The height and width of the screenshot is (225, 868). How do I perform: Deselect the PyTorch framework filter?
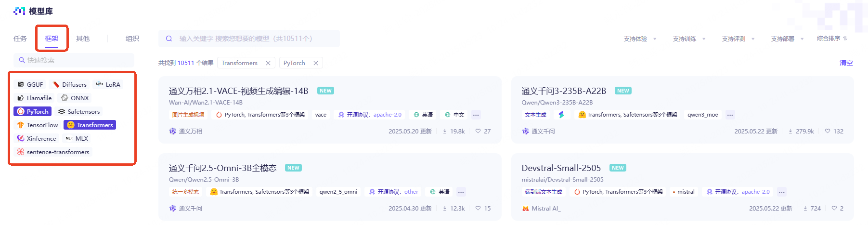click(33, 111)
